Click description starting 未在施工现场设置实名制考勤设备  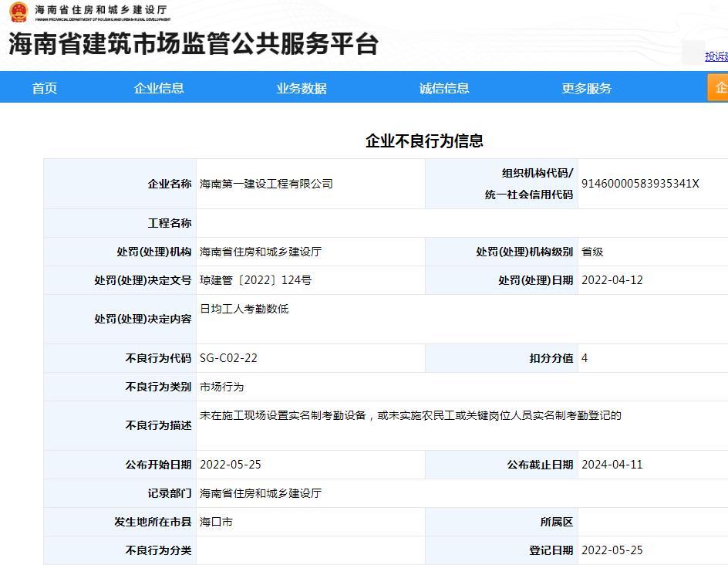[410, 415]
